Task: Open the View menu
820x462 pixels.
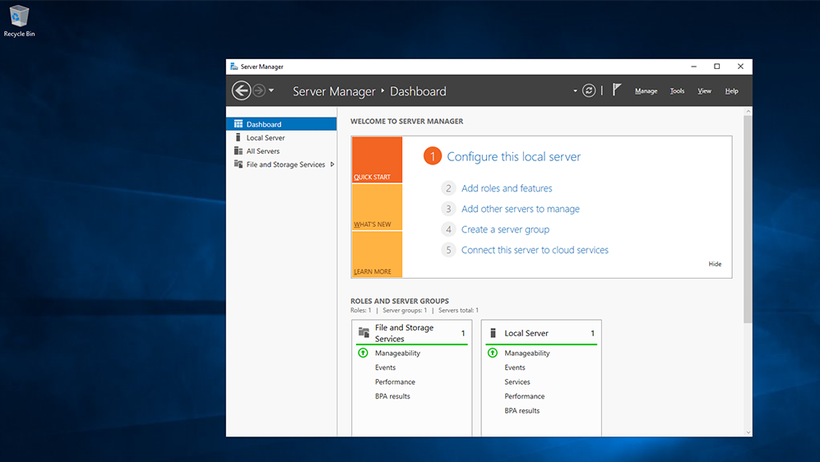Action: [x=704, y=91]
